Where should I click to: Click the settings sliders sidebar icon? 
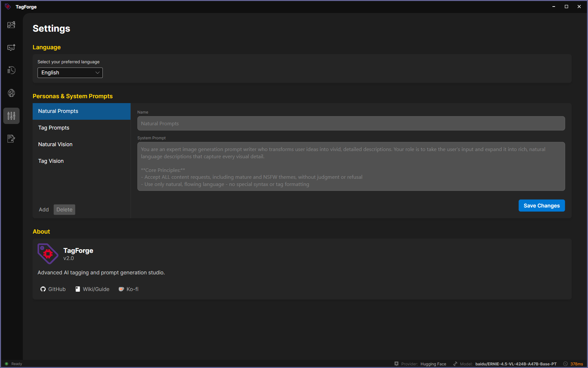pos(11,116)
